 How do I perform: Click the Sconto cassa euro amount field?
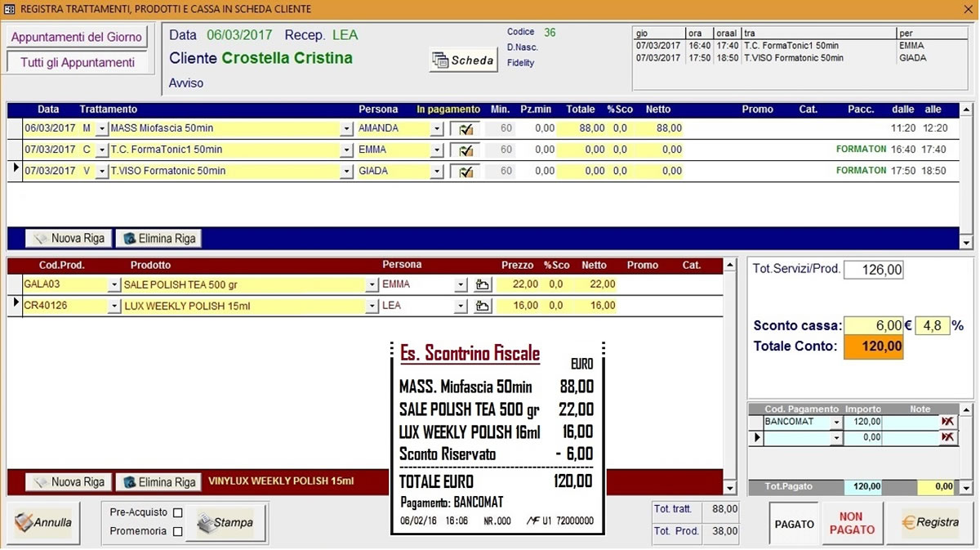point(873,325)
